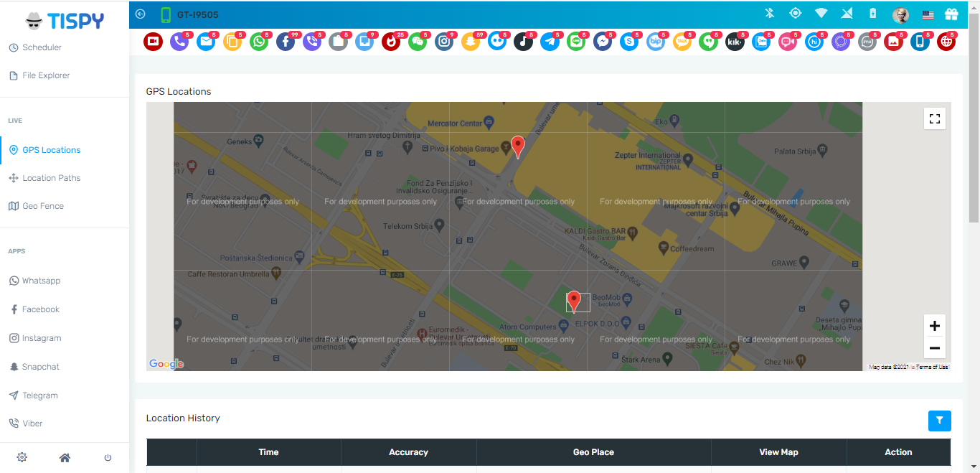
Task: Click the Geo Place column header
Action: coord(593,452)
